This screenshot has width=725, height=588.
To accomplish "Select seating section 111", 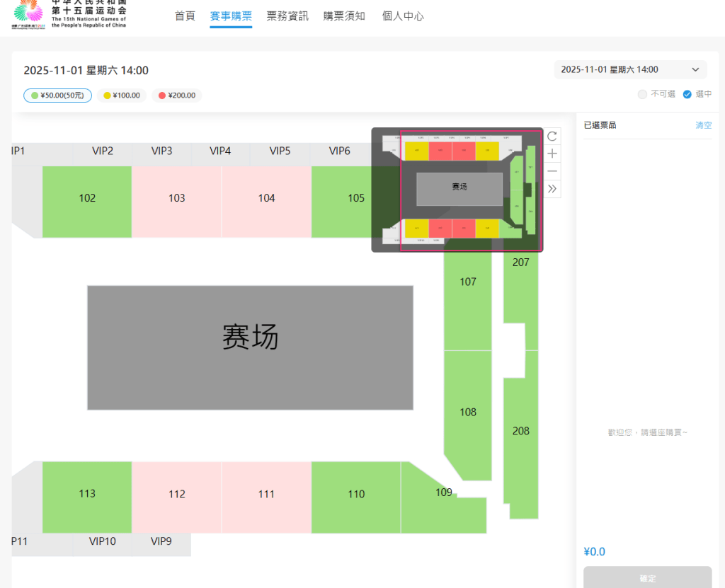I will [x=266, y=497].
